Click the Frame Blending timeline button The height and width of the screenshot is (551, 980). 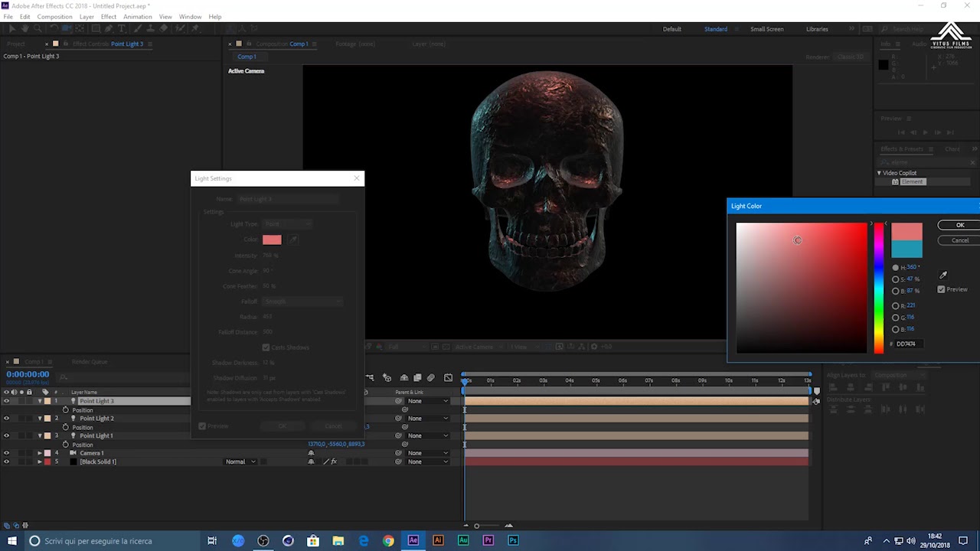[417, 377]
